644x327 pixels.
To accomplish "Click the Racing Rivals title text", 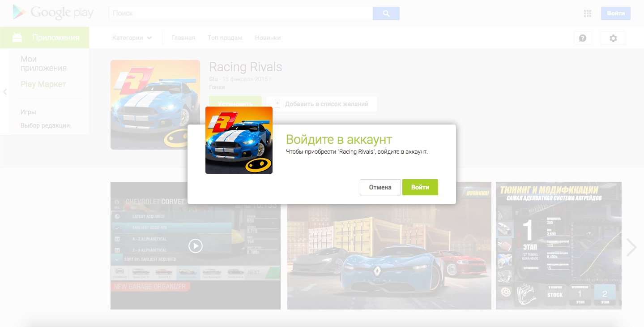I will click(x=246, y=67).
